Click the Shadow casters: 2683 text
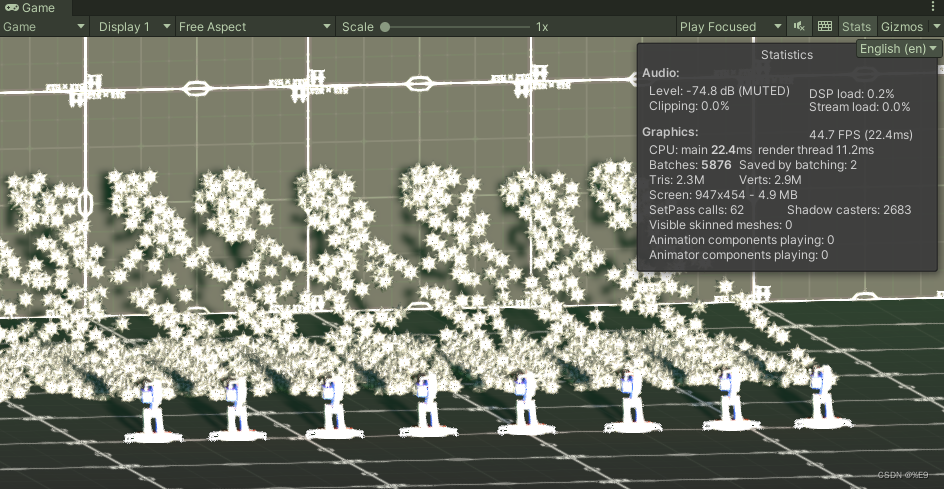The width and height of the screenshot is (944, 489). tap(849, 210)
